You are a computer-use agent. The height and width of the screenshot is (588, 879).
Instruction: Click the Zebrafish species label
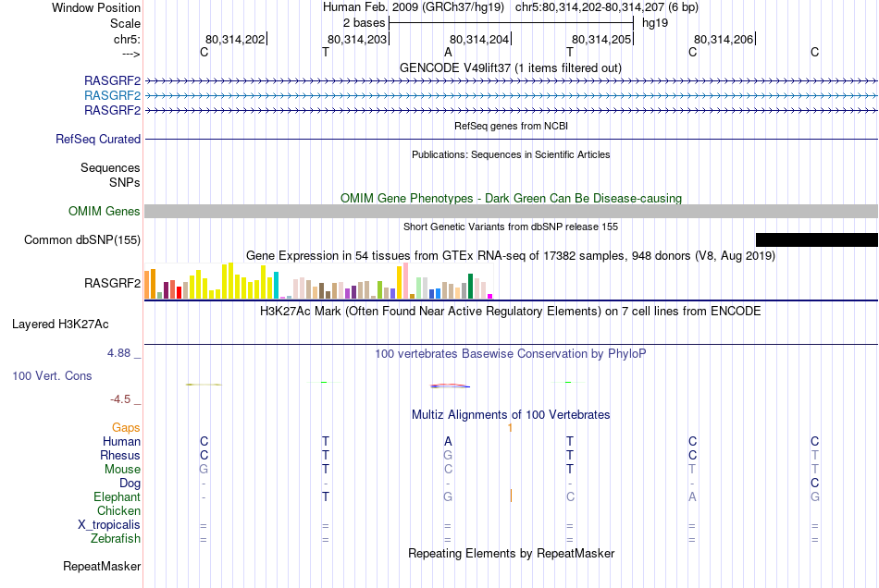(116, 538)
